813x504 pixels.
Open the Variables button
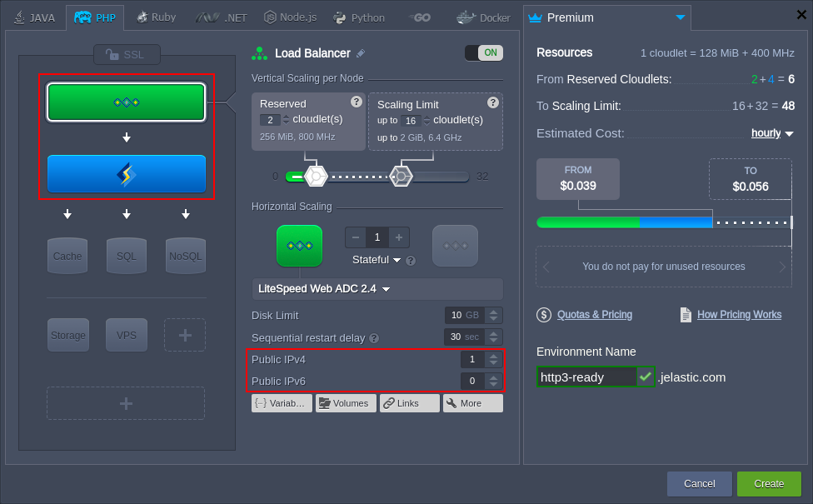(x=282, y=403)
